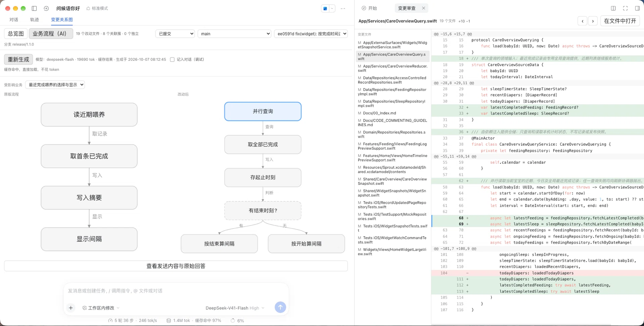Image resolution: width=644 pixels, height=326 pixels.
Task: Expand the chevron next to the blue app icon
Action: pyautogui.click(x=332, y=8)
